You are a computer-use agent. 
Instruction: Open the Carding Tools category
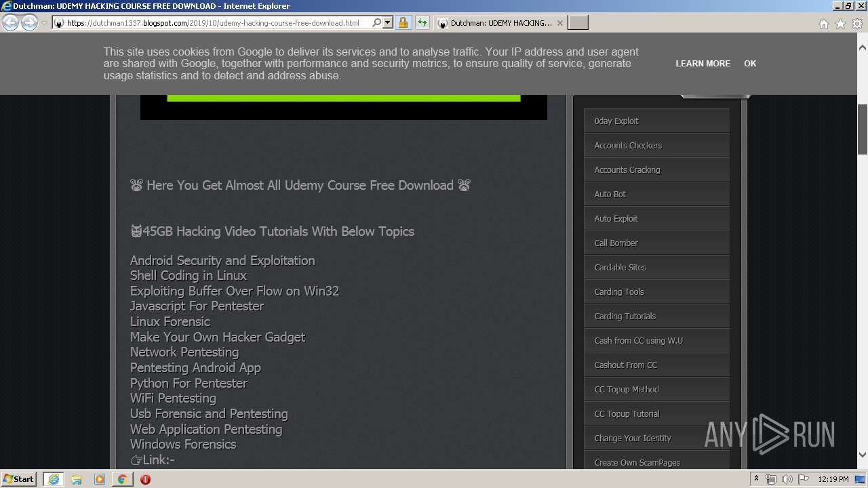point(656,291)
